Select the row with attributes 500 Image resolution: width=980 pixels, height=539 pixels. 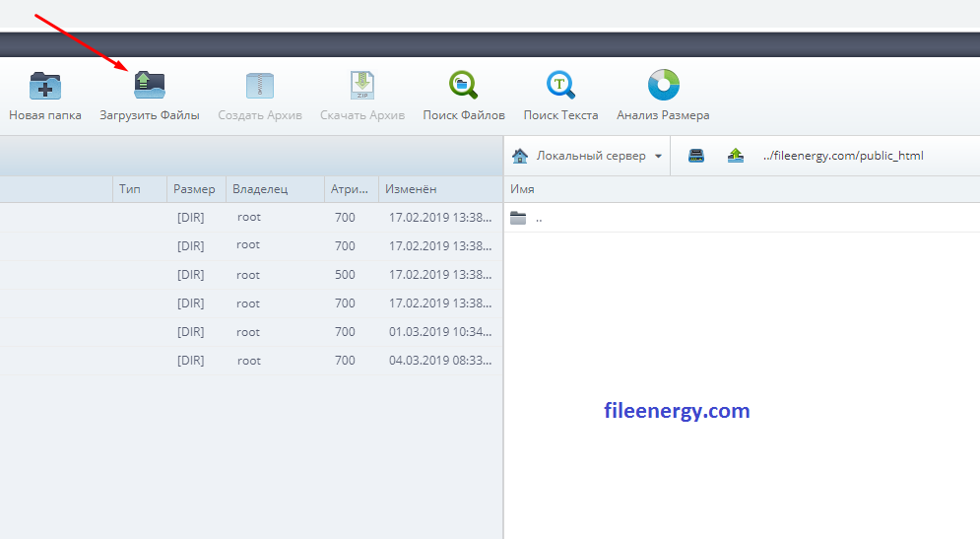251,275
